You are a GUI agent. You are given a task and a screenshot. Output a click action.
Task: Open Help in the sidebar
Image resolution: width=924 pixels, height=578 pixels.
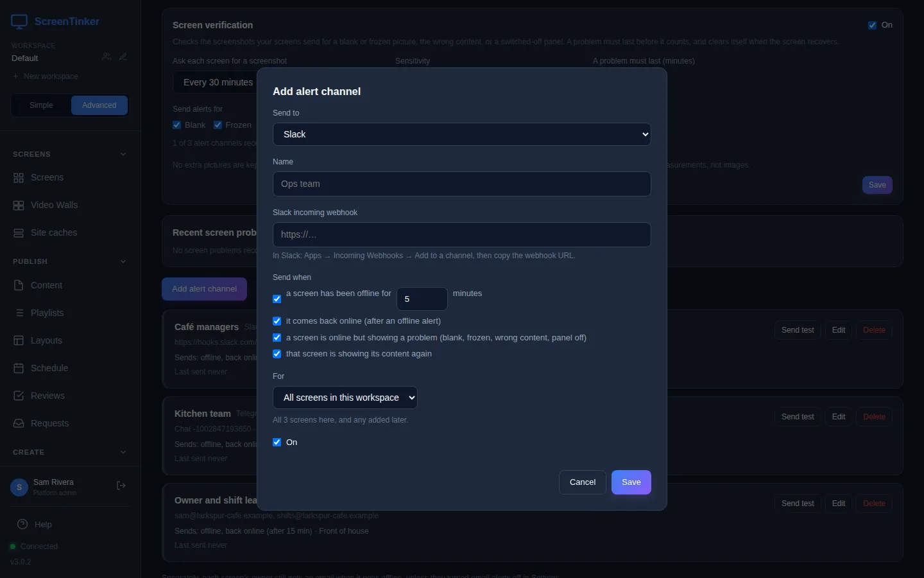tap(70, 524)
